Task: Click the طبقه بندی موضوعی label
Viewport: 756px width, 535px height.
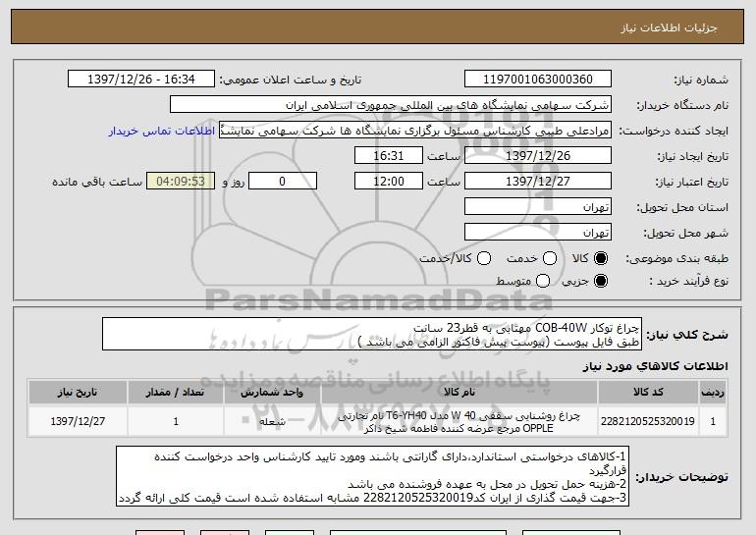Action: (x=676, y=258)
